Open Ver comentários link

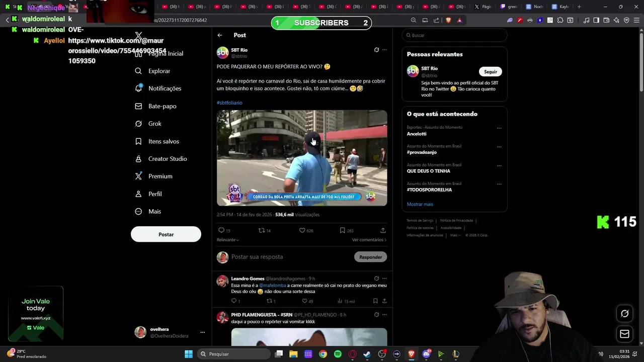click(x=369, y=240)
